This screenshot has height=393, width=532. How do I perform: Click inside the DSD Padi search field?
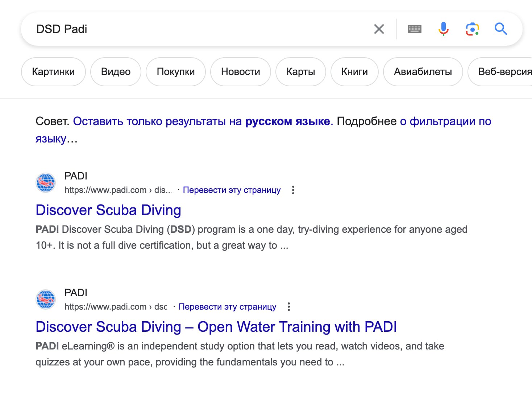(199, 29)
